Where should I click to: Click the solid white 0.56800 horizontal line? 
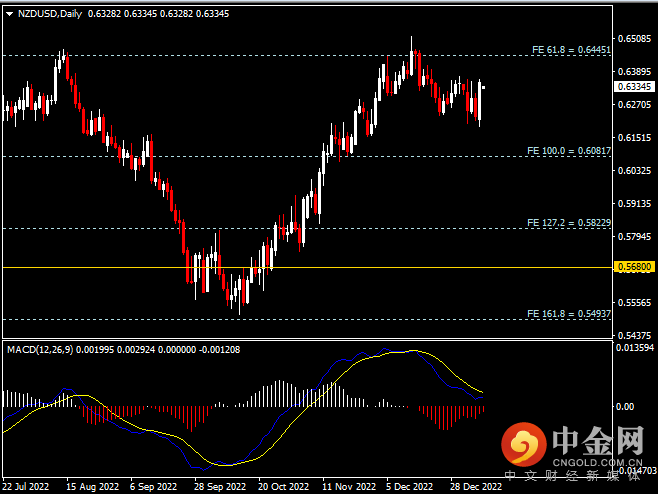(x=300, y=267)
